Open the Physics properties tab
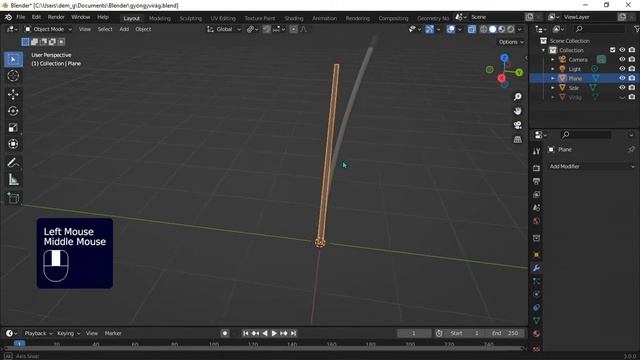 point(536,295)
